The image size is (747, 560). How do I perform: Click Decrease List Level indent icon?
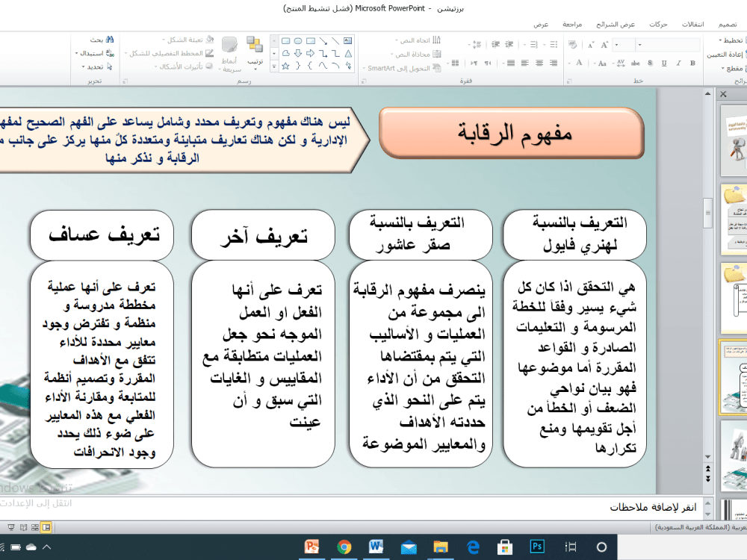click(x=509, y=45)
